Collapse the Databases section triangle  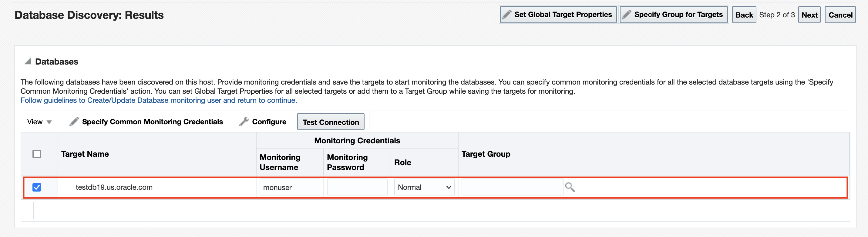[x=28, y=62]
